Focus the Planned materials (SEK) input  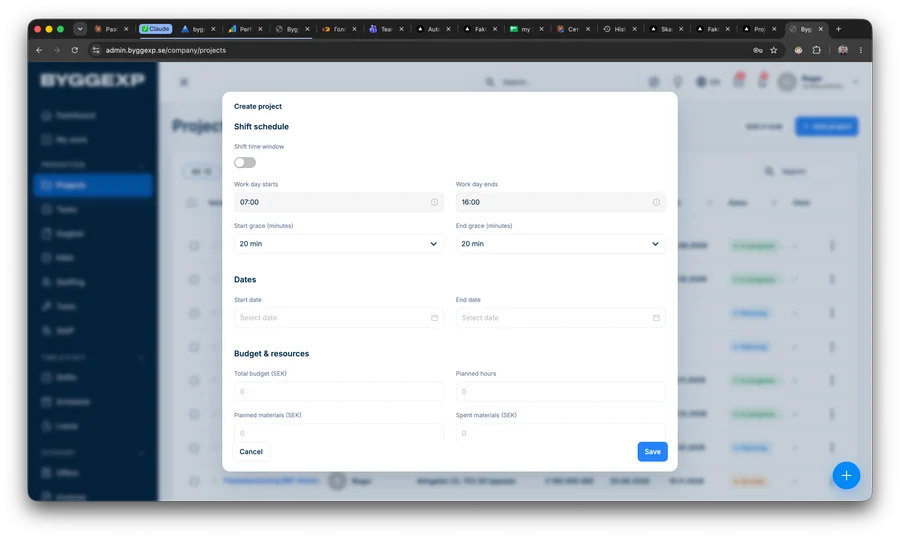(x=339, y=432)
